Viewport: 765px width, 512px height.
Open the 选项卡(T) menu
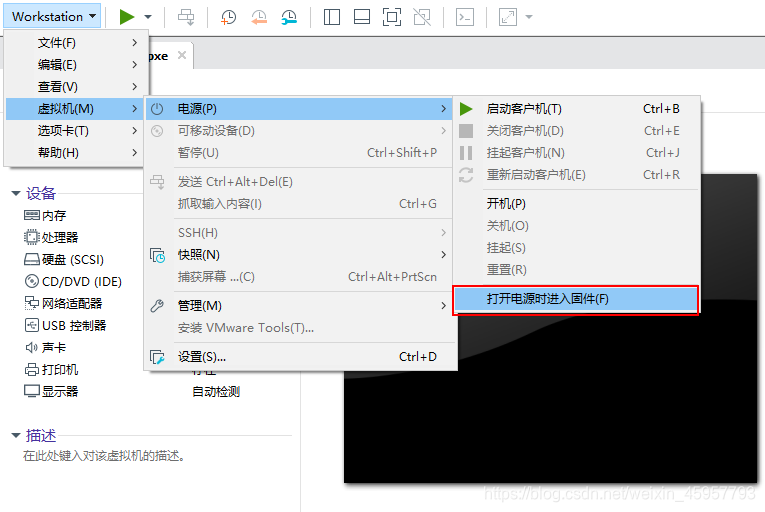(x=75, y=130)
